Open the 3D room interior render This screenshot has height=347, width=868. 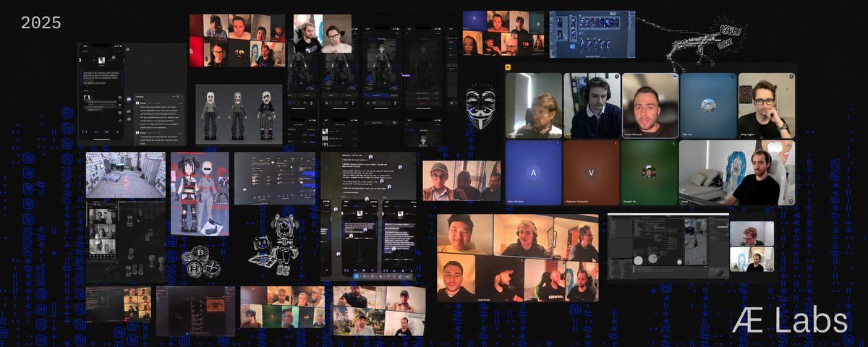pos(126,174)
